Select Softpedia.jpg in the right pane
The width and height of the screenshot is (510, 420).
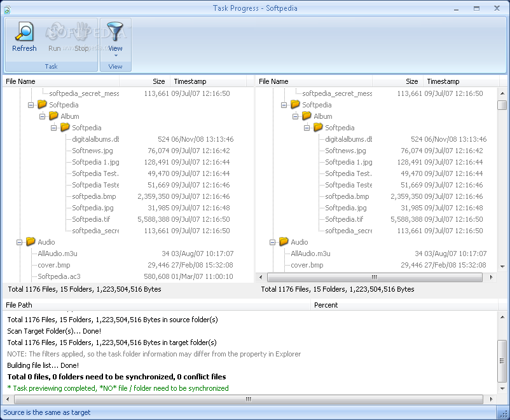[346, 208]
